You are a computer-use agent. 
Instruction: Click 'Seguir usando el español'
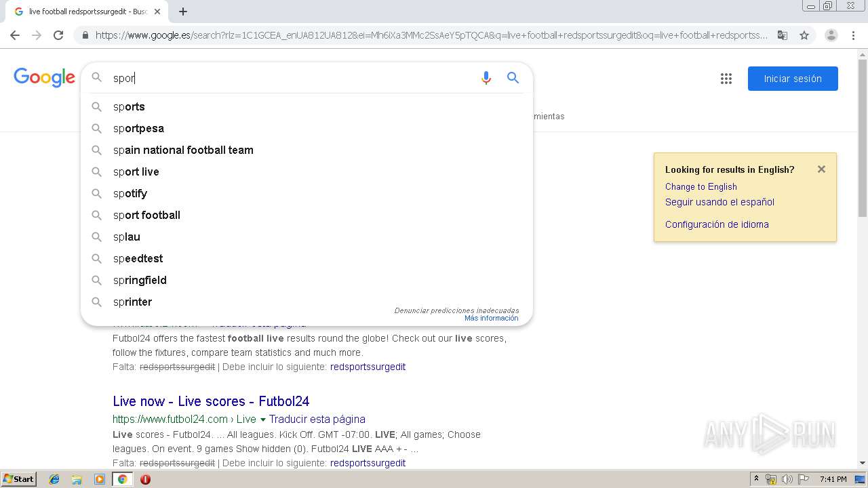point(719,202)
